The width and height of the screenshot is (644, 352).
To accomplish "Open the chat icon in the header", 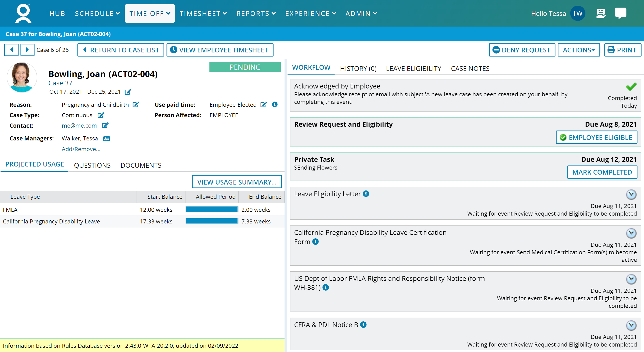I will pos(621,13).
